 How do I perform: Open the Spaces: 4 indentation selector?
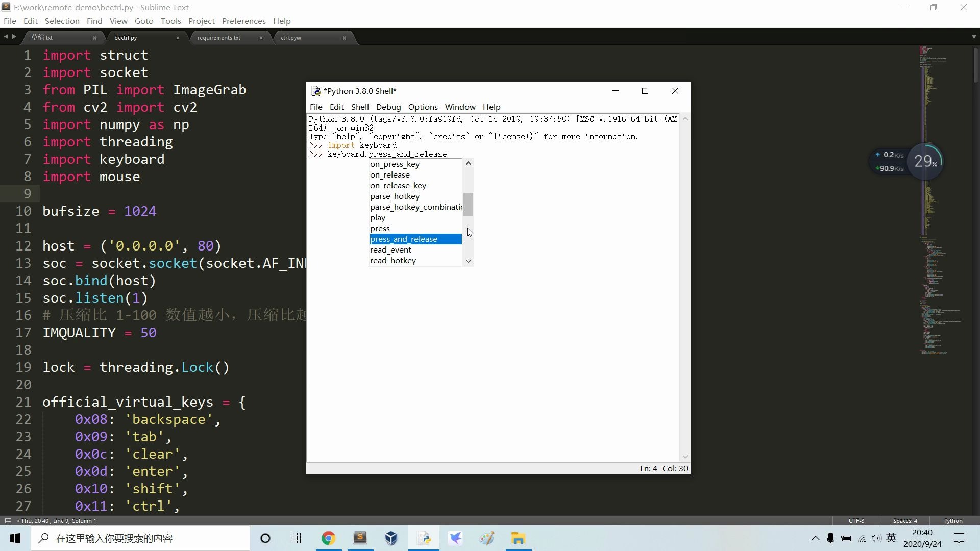click(x=904, y=521)
